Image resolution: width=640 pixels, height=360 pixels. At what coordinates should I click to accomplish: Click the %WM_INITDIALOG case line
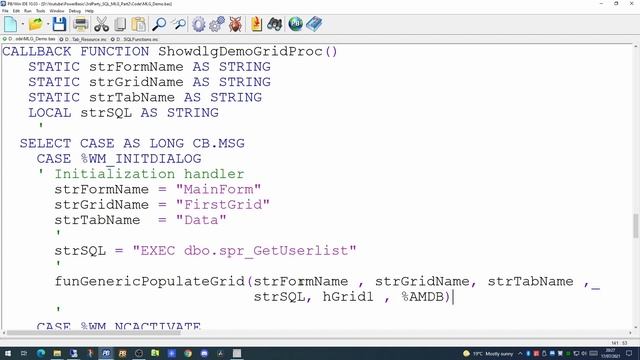pyautogui.click(x=119, y=159)
